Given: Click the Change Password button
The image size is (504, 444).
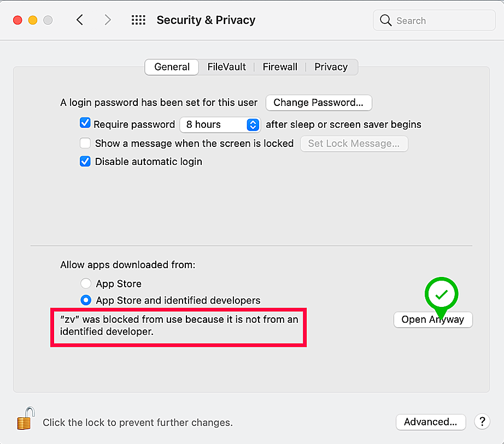Looking at the screenshot, I should click(x=318, y=103).
